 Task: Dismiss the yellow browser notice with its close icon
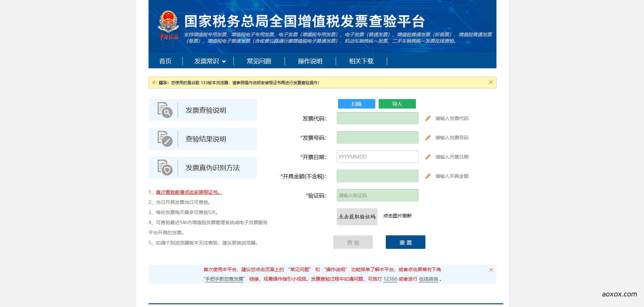point(490,82)
